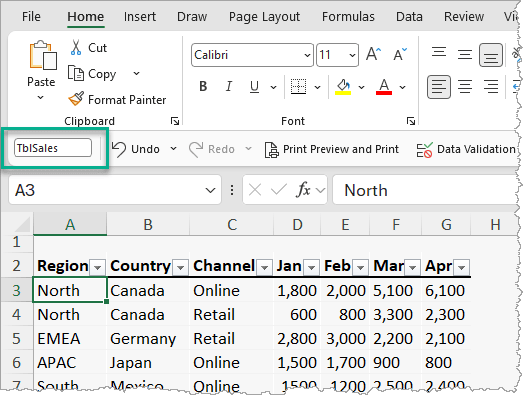
Task: Open Font group dialog launcher
Action: click(x=411, y=121)
